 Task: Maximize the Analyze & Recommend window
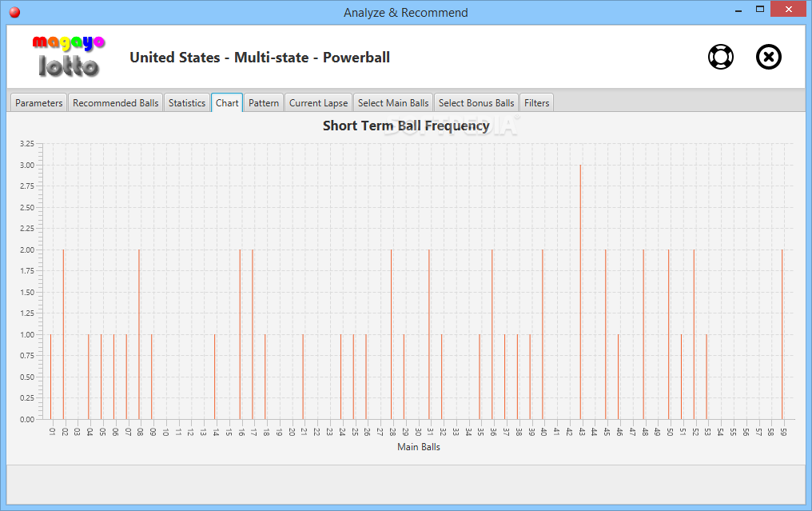(760, 10)
